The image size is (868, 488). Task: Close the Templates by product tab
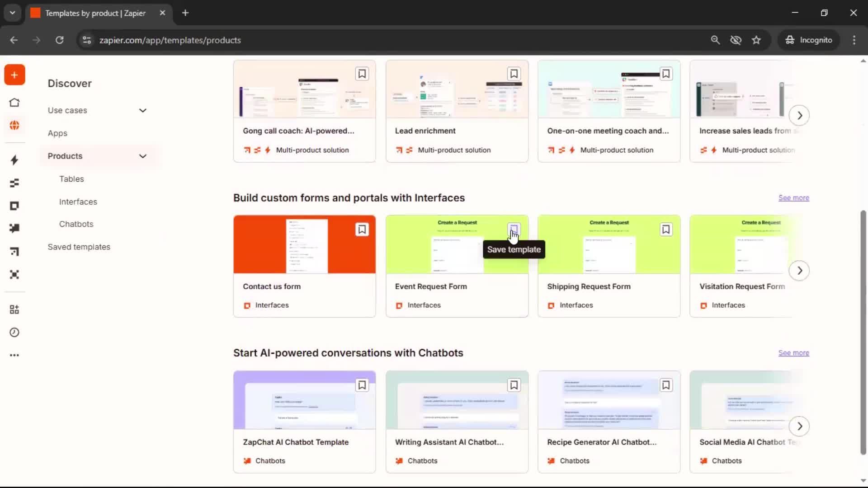tap(162, 13)
